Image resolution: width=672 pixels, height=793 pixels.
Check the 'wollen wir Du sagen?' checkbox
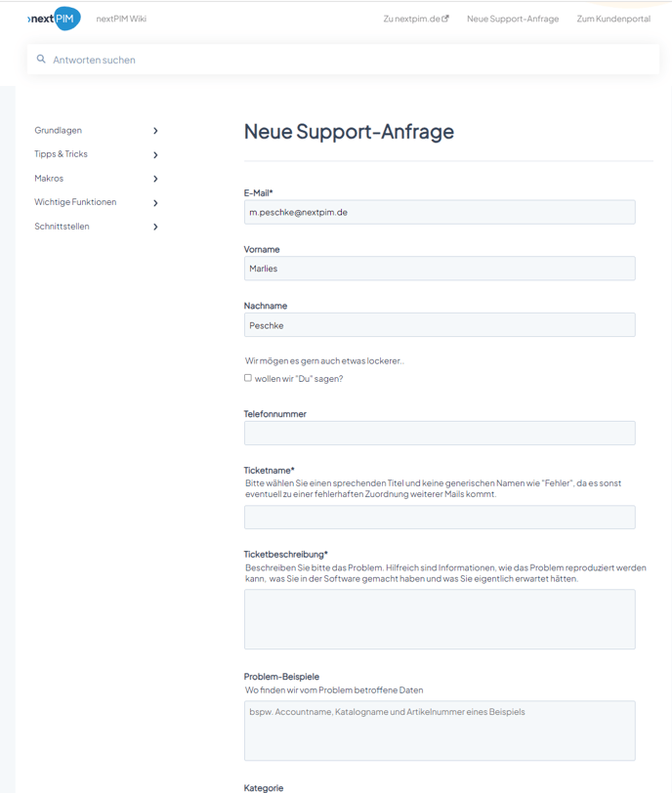pos(248,378)
